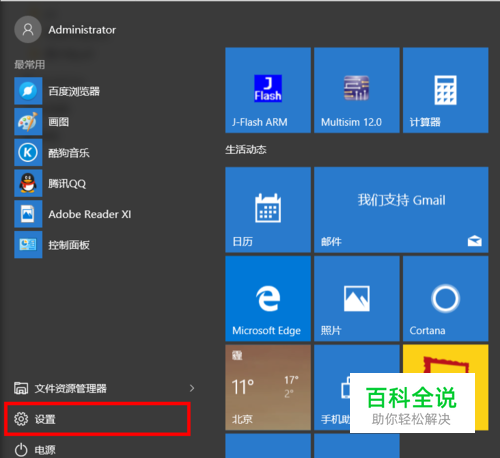Click the Adobe Reader XI label
The height and width of the screenshot is (458, 500).
(x=90, y=214)
